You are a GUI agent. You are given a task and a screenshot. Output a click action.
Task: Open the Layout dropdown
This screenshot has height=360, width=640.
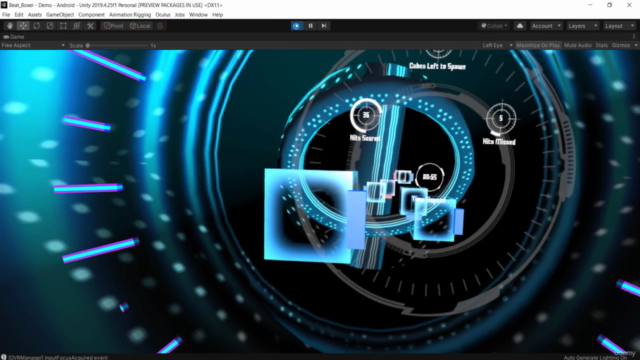point(619,26)
